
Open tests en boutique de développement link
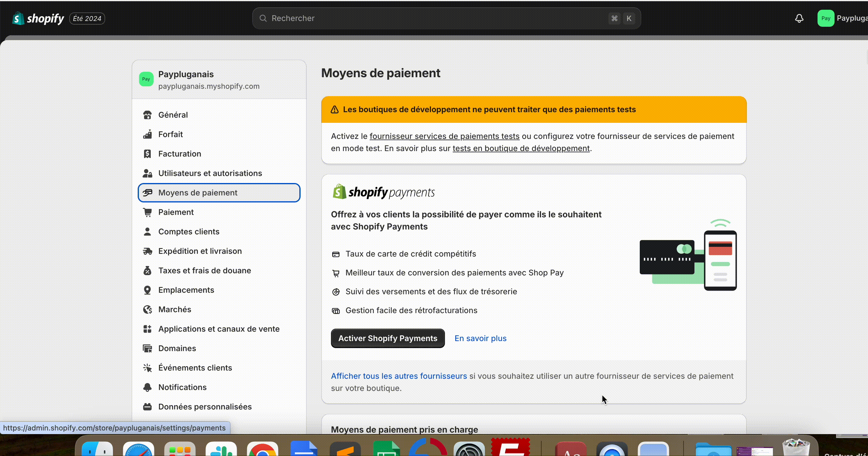click(x=521, y=148)
